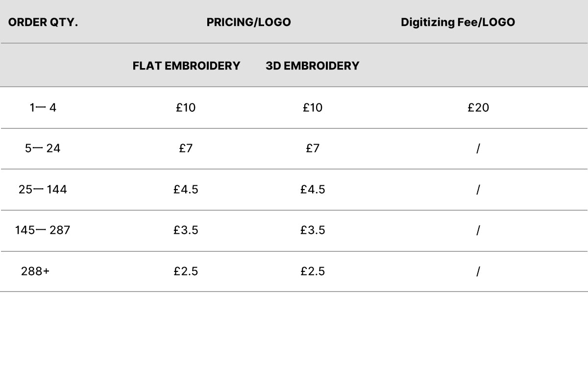Click the 288+ quantity cell
This screenshot has width=588, height=392.
(x=35, y=271)
